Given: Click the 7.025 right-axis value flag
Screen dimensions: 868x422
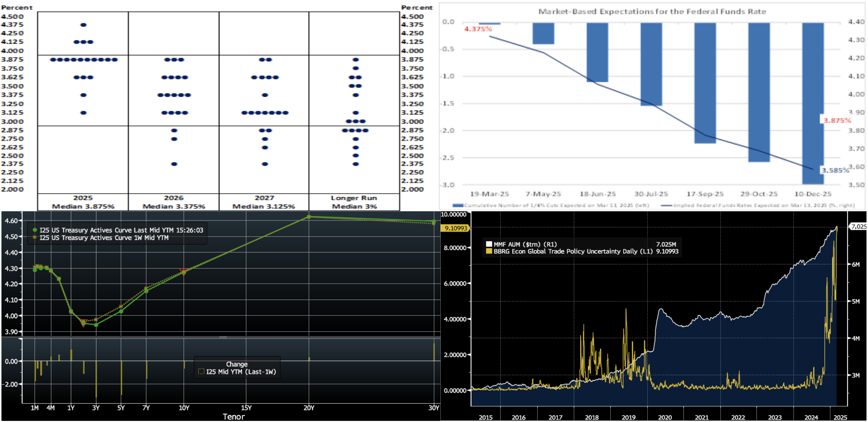Looking at the screenshot, I should pyautogui.click(x=858, y=226).
